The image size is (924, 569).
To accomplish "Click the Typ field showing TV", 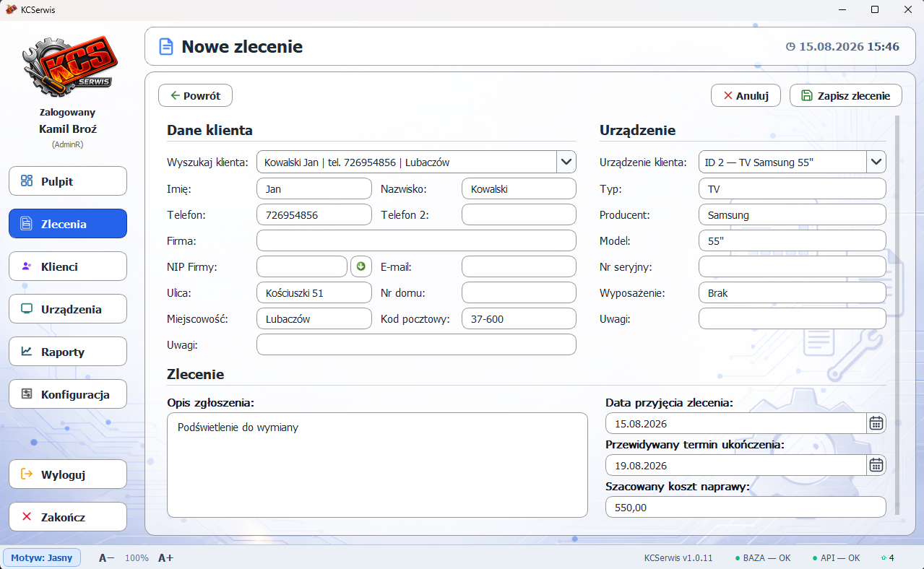I will 792,189.
